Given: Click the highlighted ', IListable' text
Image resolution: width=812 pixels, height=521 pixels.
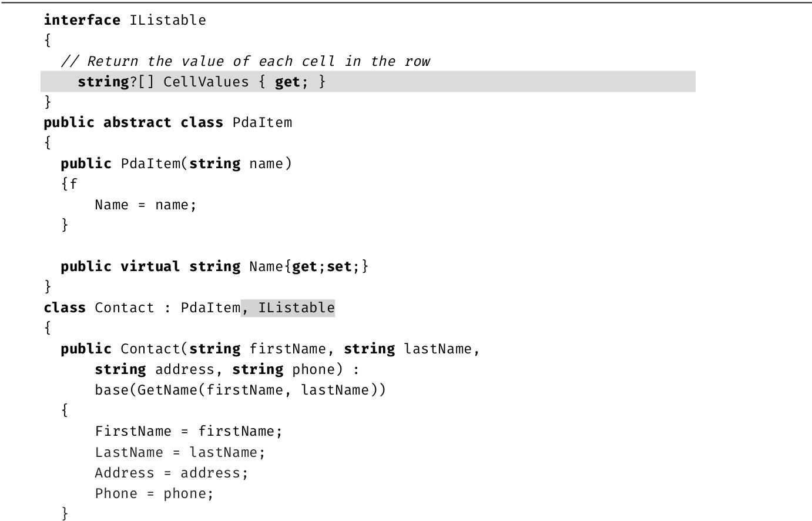Looking at the screenshot, I should point(288,308).
